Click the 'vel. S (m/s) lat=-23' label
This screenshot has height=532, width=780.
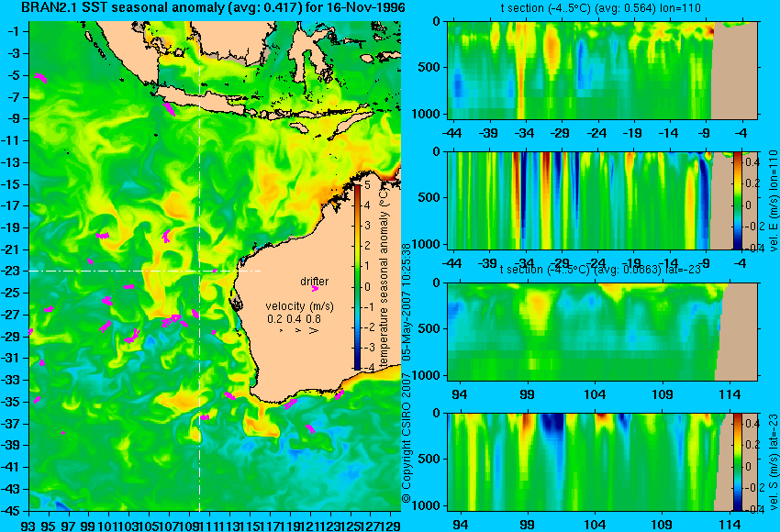pos(773,462)
